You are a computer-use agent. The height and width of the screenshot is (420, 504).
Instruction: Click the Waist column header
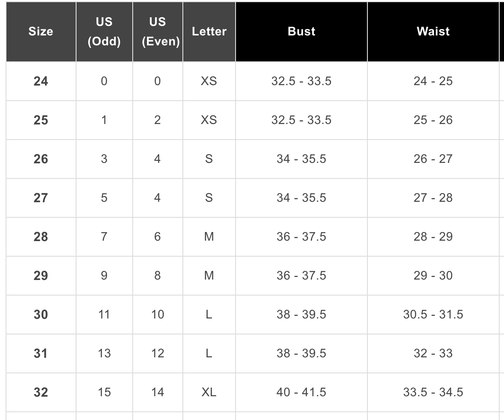pyautogui.click(x=433, y=32)
